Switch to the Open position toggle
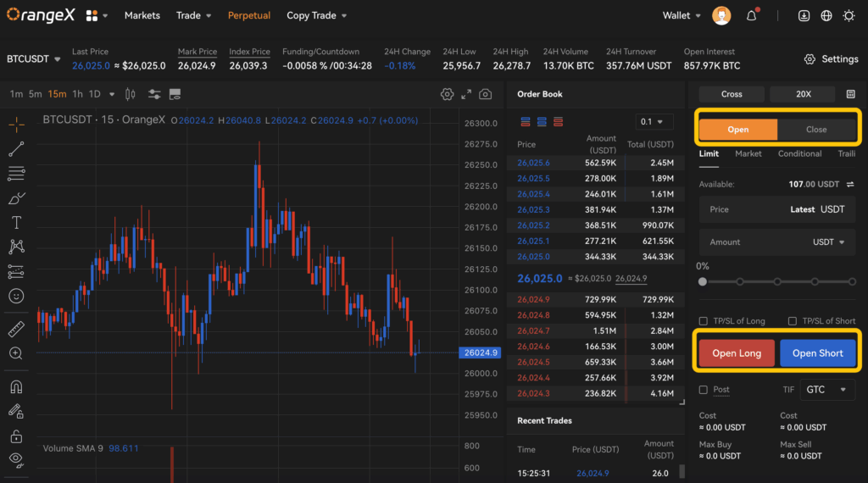868x483 pixels. point(738,130)
